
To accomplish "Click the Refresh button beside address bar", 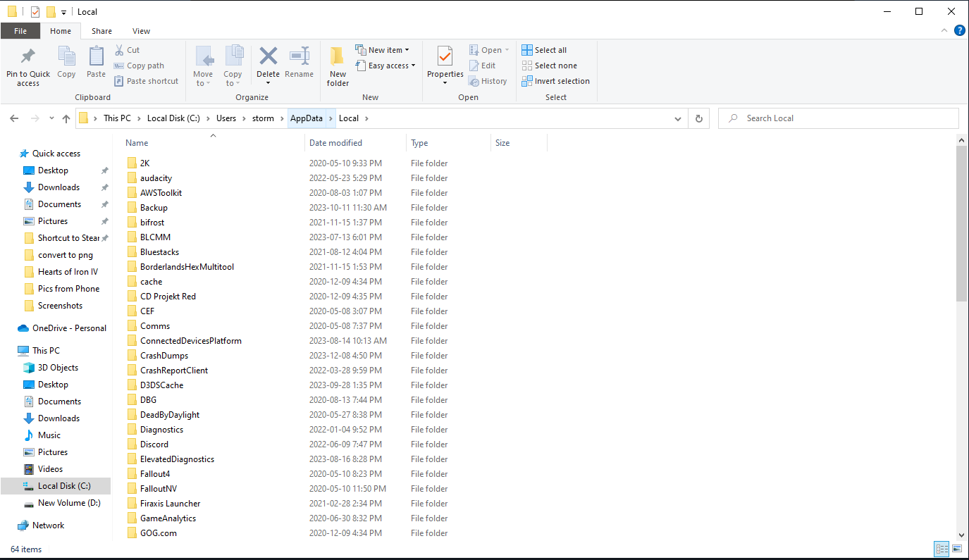I will (698, 118).
